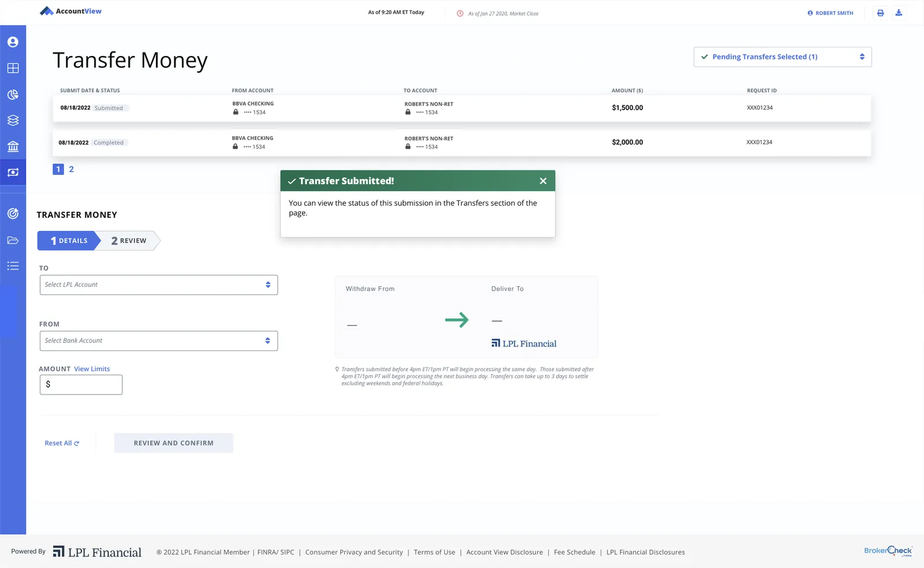Open the Fee Schedule link

click(x=575, y=552)
